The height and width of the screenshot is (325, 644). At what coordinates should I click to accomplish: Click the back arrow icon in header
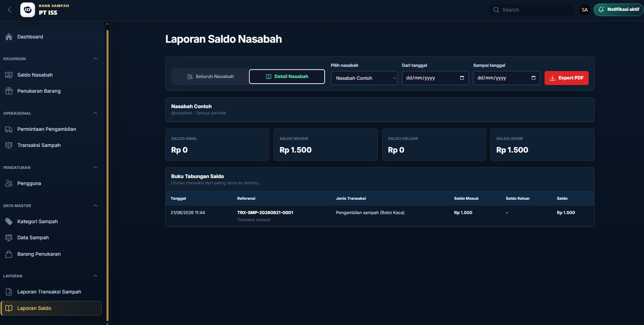(9, 10)
